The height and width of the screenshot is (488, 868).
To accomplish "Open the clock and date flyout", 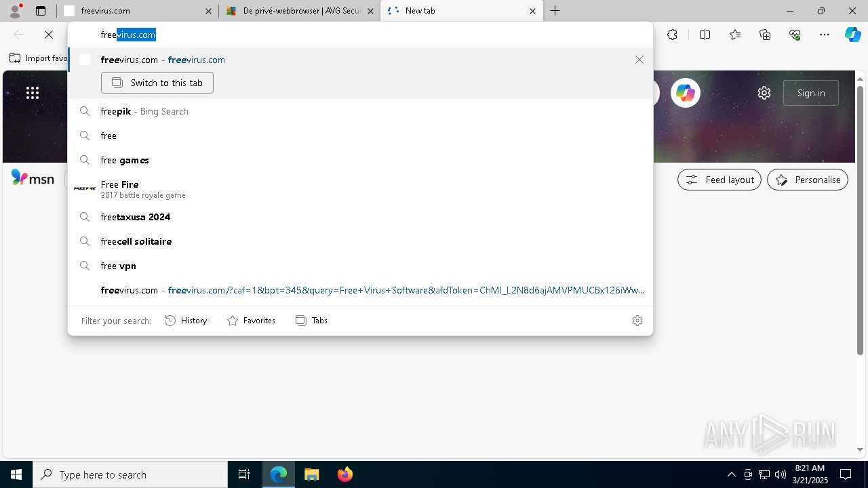I will click(810, 474).
